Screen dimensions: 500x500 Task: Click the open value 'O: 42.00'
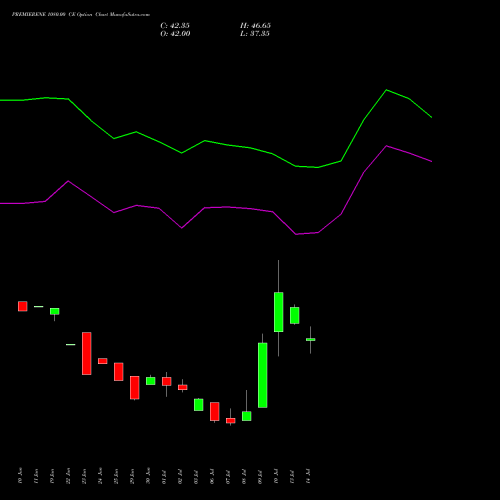click(175, 34)
